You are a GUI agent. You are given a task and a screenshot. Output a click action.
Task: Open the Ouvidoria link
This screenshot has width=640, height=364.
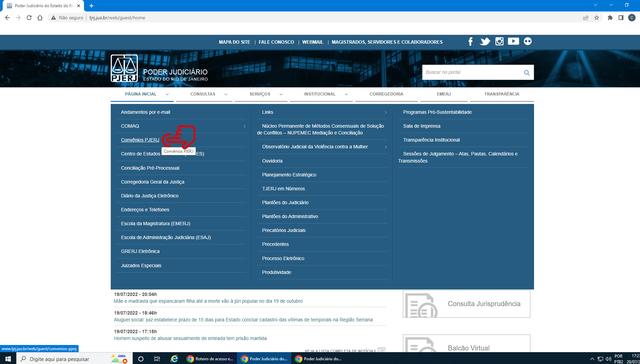pyautogui.click(x=272, y=161)
